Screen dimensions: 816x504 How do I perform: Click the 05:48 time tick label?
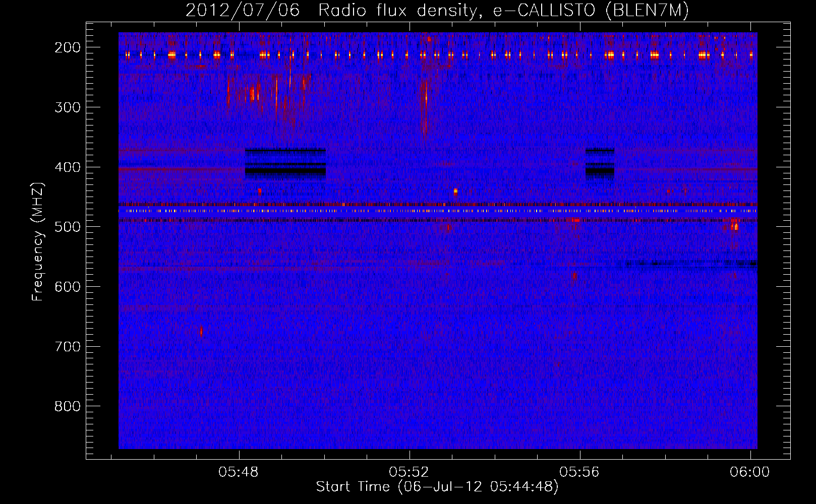(x=239, y=472)
